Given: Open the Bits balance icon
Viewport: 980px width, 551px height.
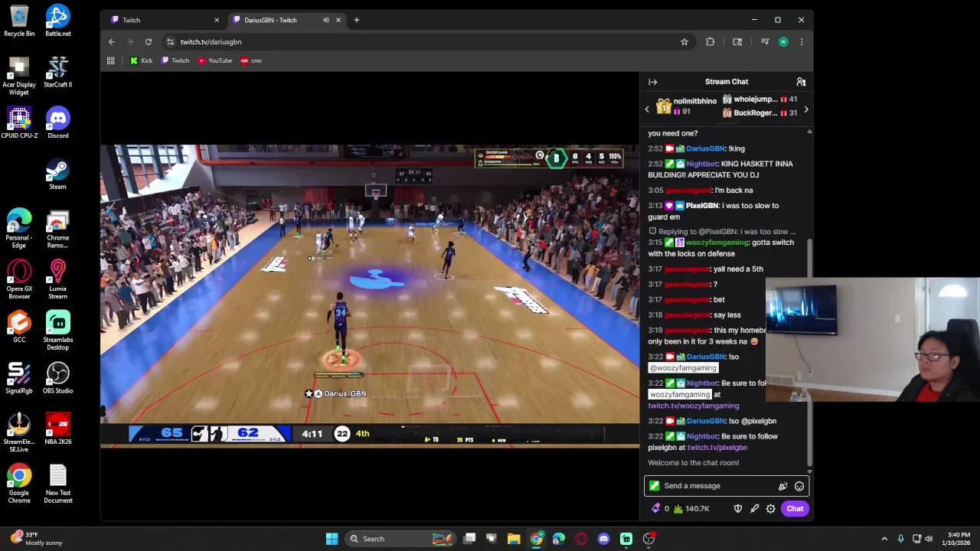Looking at the screenshot, I should 655,509.
